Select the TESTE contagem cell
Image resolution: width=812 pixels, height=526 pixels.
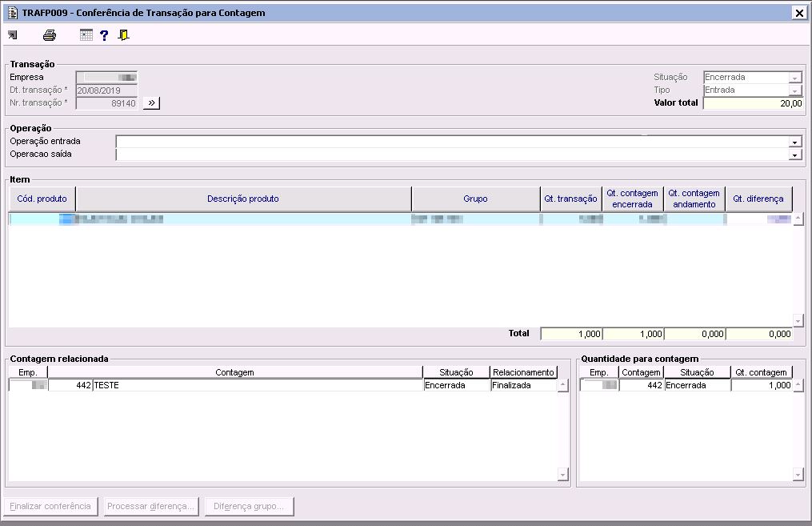pos(258,385)
